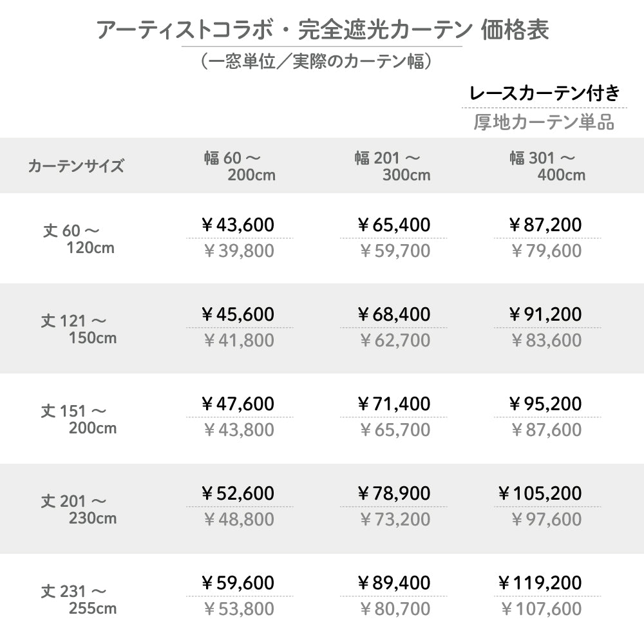Click the ¥43,600 price with lace curtain

(238, 225)
